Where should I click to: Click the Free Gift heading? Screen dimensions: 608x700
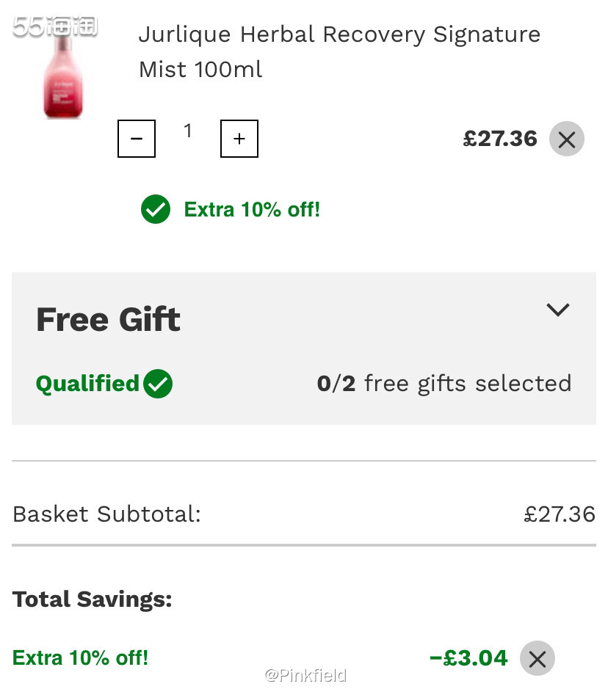pyautogui.click(x=108, y=320)
